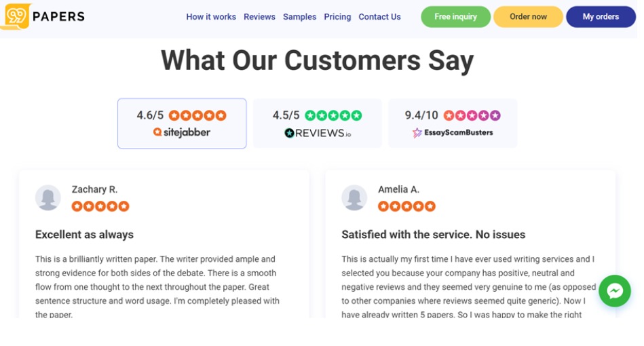The image size is (644, 346).
Task: Open My orders button
Action: pos(601,17)
